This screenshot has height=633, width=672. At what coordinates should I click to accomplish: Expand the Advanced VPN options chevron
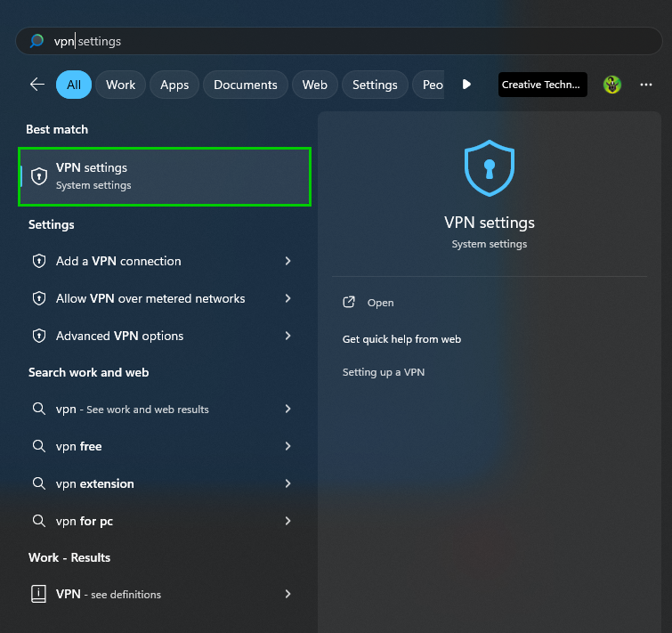(288, 336)
